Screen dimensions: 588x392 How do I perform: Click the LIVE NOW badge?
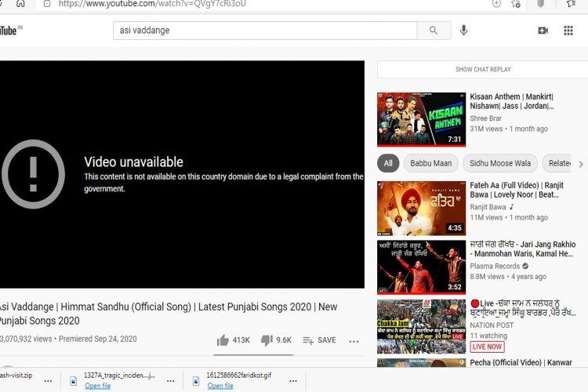coord(487,347)
